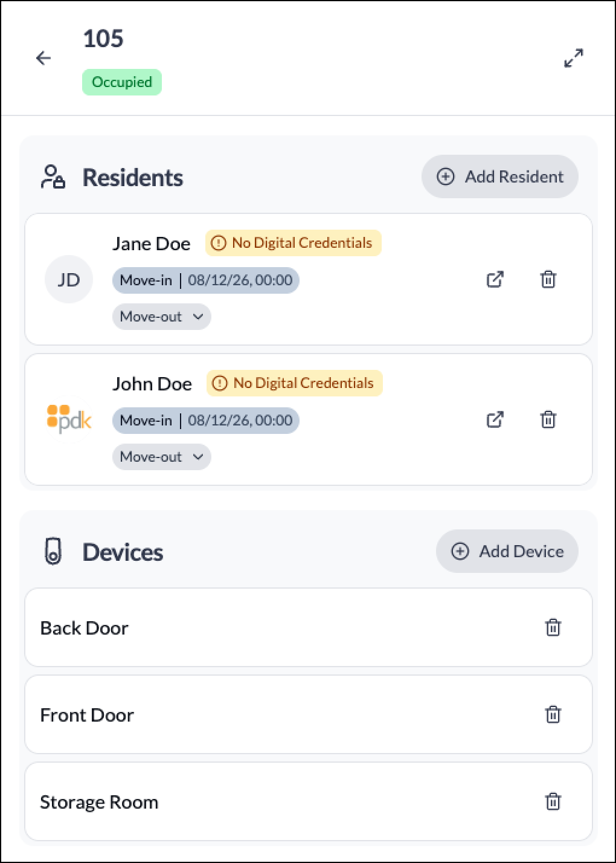Expand panel with the diagonal arrows icon
616x863 pixels.
pyautogui.click(x=573, y=58)
